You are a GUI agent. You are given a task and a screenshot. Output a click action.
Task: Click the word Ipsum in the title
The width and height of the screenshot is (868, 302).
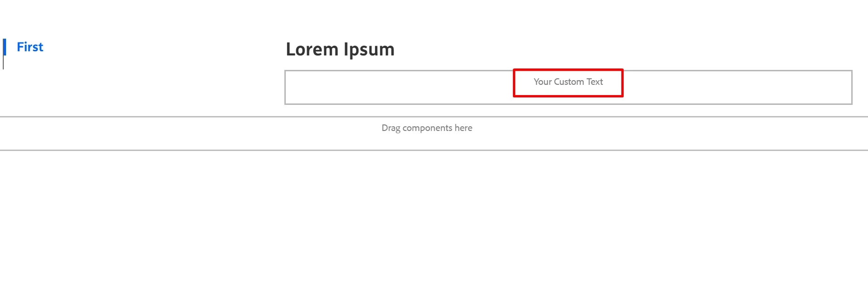coord(369,50)
